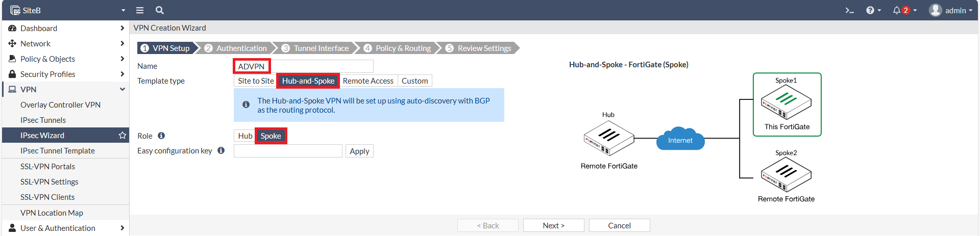This screenshot has height=236, width=980.
Task: Click the search magnifier icon
Action: click(160, 10)
